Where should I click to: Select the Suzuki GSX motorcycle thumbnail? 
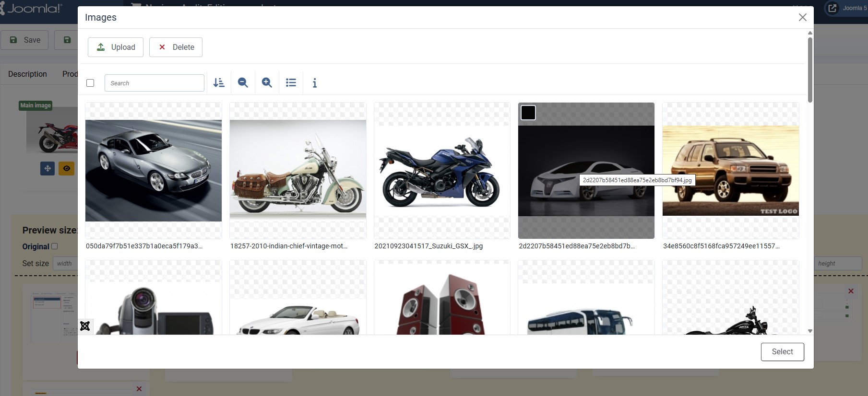(x=441, y=171)
